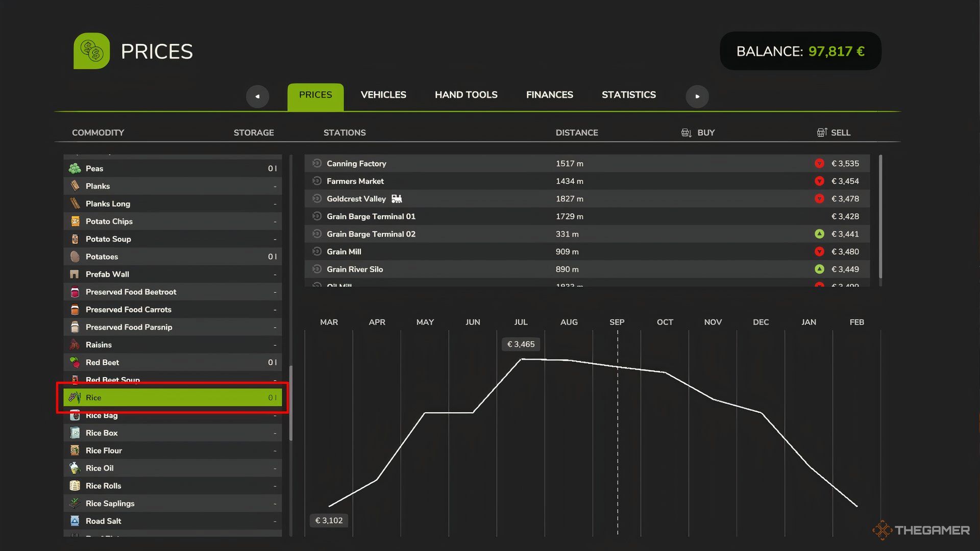The image size is (980, 551).
Task: Click the Buy column basket icon
Action: pyautogui.click(x=687, y=133)
